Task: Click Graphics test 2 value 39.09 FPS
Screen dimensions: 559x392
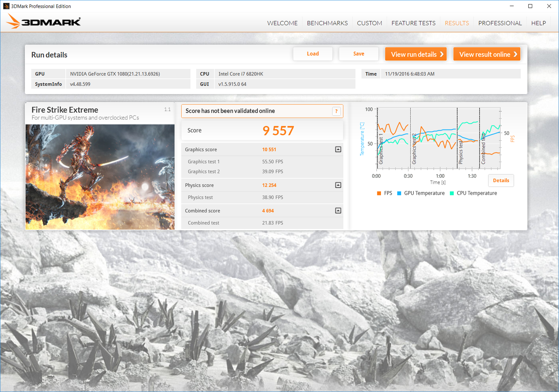Action: 272,171
